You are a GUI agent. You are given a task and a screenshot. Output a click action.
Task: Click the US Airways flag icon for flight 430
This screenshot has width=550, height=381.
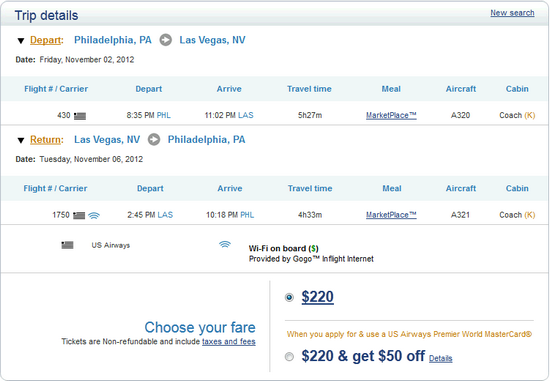[80, 116]
